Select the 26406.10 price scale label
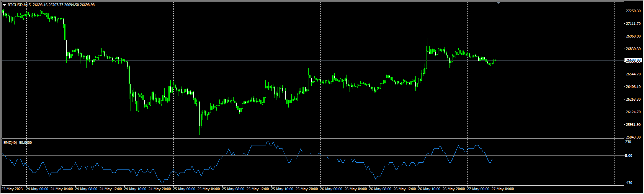The width and height of the screenshot is (644, 194). 633,87
